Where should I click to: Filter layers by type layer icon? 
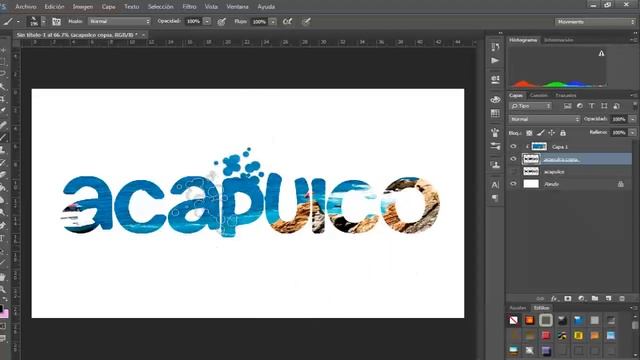pyautogui.click(x=592, y=106)
